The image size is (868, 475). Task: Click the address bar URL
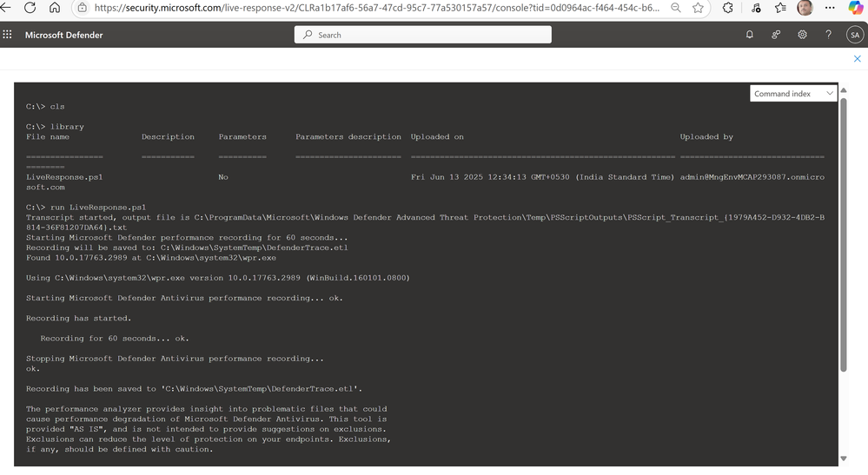pos(376,8)
